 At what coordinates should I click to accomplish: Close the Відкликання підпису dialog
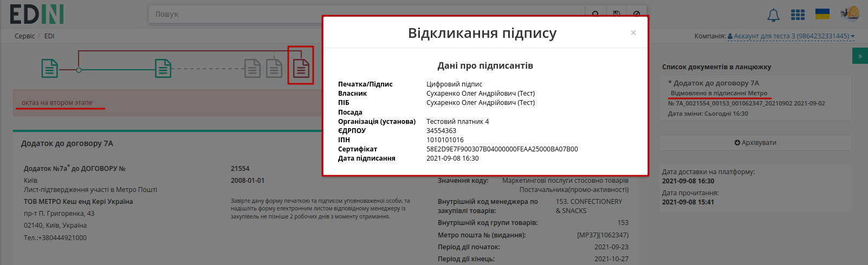[633, 33]
